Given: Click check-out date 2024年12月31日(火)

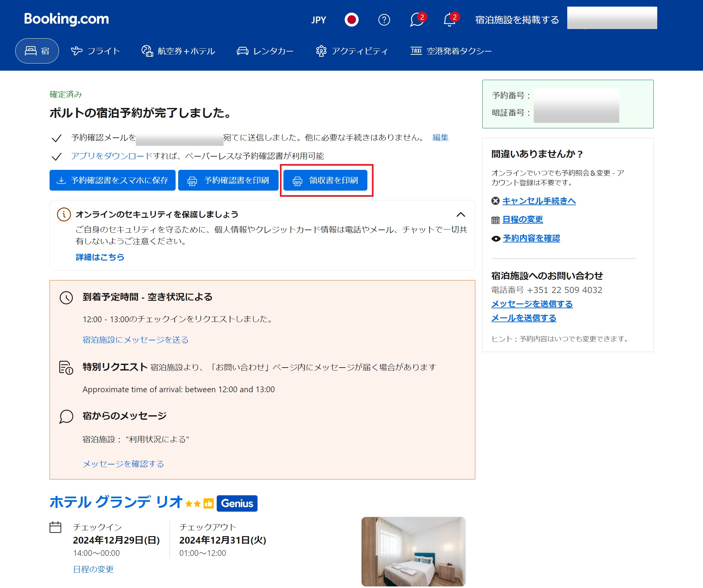Looking at the screenshot, I should [x=223, y=540].
